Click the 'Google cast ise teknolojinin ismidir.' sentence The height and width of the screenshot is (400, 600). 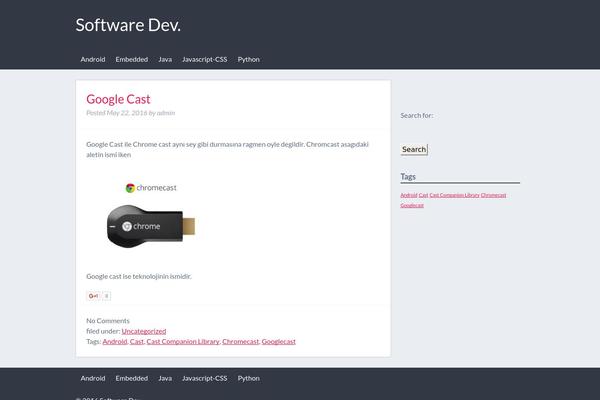coord(139,276)
